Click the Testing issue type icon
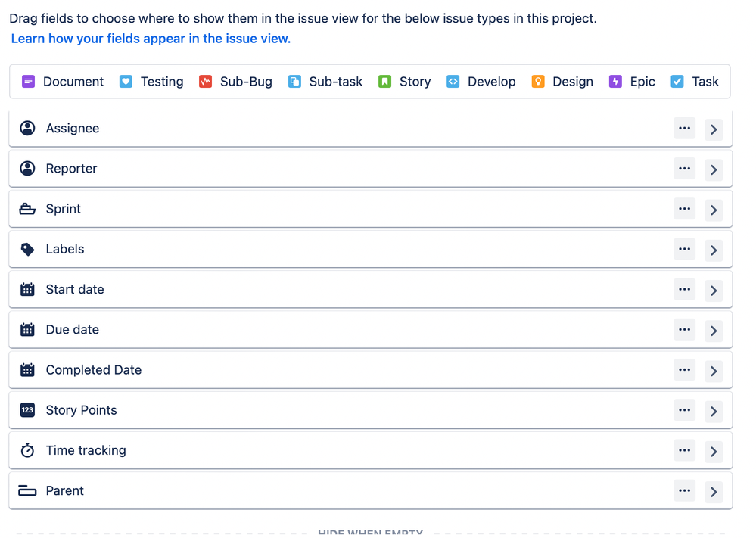756x538 pixels. pyautogui.click(x=126, y=82)
